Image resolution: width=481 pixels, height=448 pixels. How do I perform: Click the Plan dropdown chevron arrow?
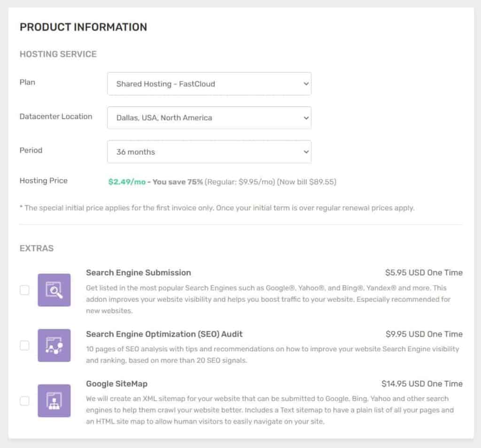coord(306,84)
